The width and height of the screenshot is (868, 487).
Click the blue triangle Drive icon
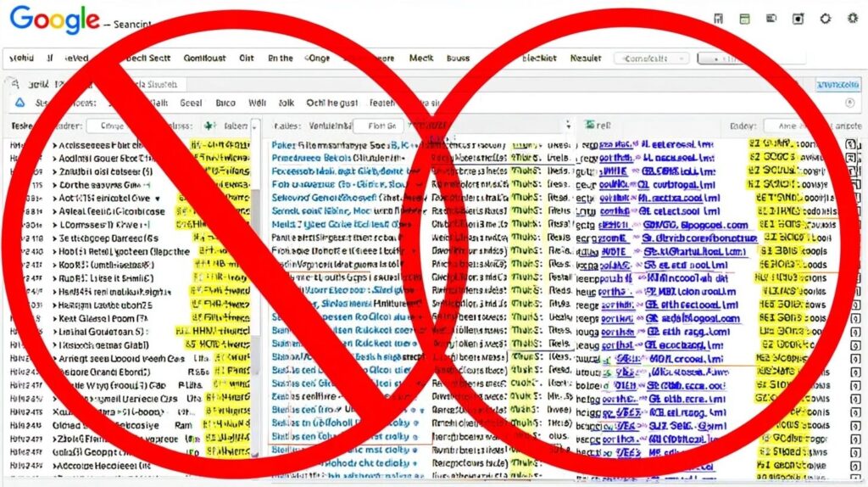click(20, 103)
